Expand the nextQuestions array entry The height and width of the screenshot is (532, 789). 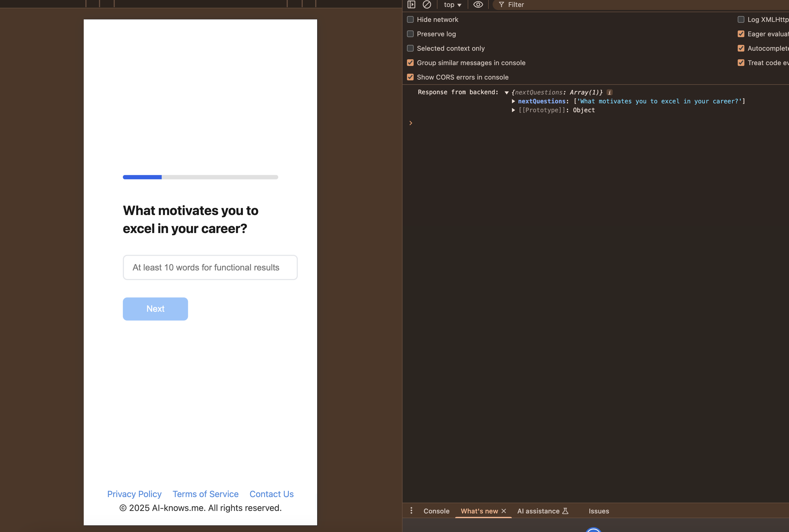click(x=513, y=101)
